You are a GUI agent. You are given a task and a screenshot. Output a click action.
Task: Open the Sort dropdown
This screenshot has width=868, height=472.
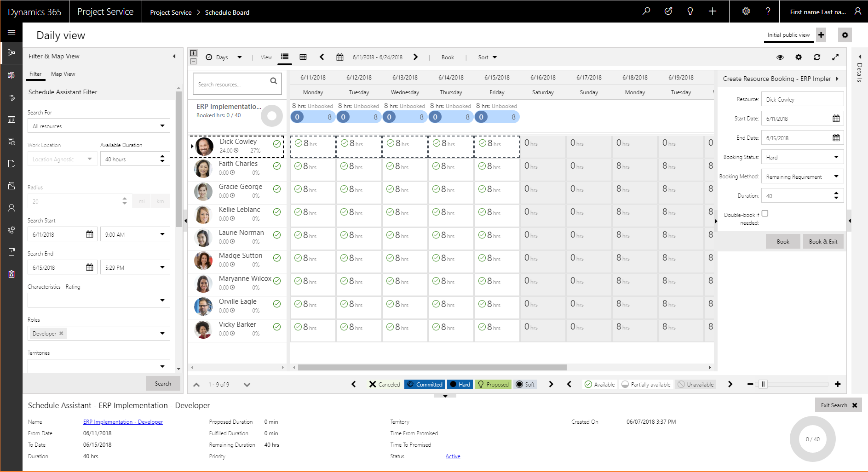click(x=488, y=57)
